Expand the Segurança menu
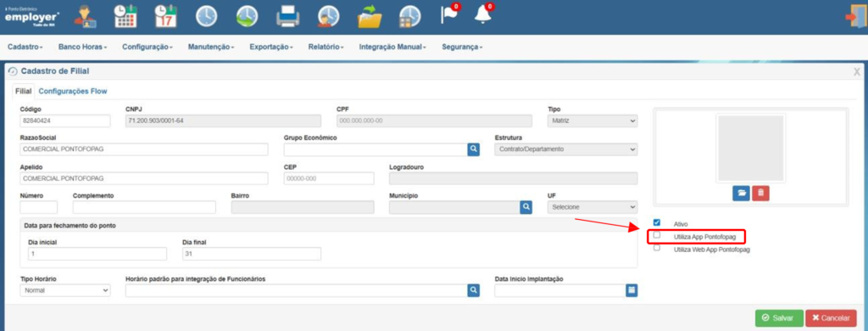Screen dimensions: 868x331 click(462, 48)
